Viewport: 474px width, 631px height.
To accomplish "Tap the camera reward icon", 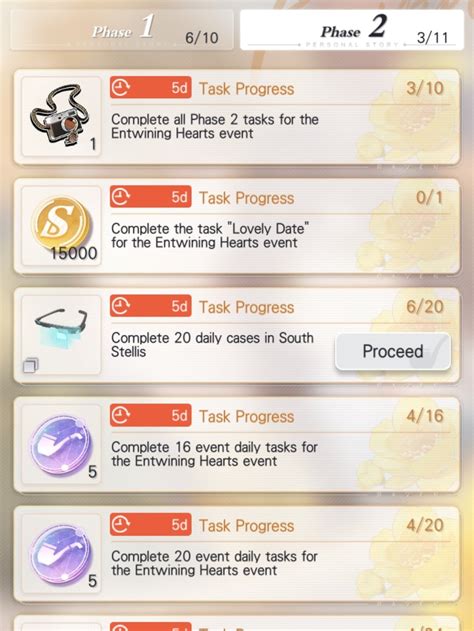I will 61,116.
